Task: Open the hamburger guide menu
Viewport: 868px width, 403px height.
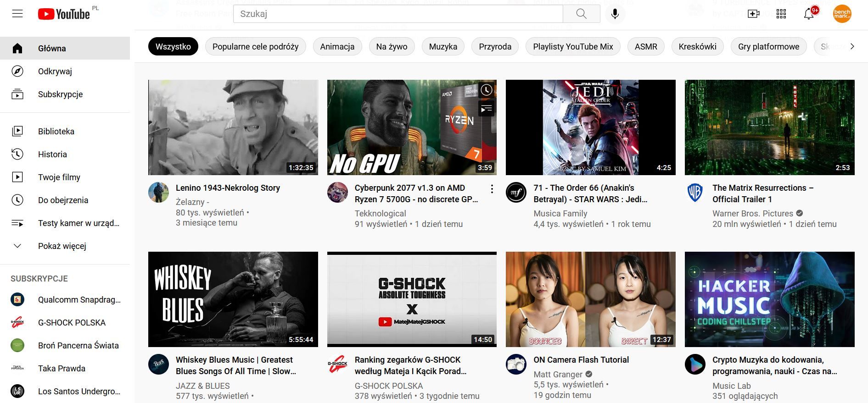Action: point(17,14)
